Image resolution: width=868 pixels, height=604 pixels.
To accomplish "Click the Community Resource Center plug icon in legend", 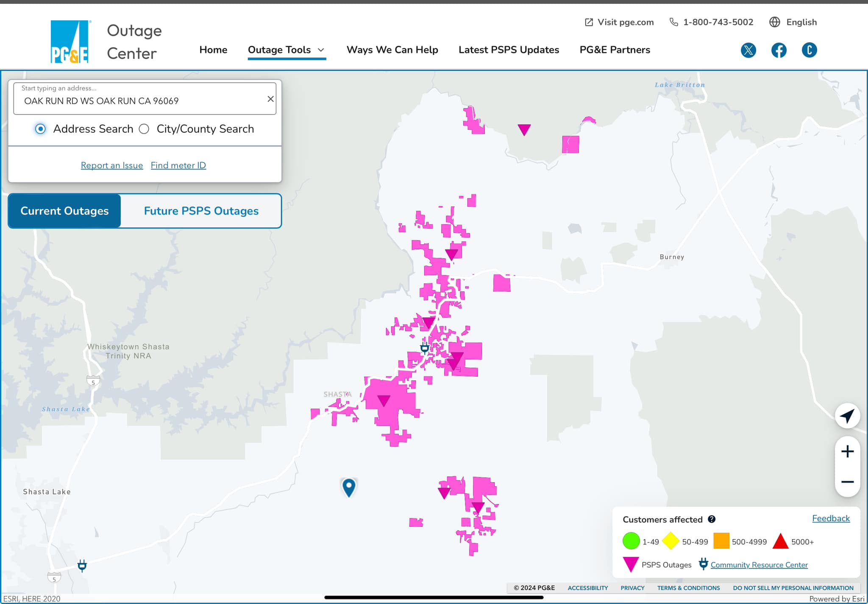I will (704, 564).
